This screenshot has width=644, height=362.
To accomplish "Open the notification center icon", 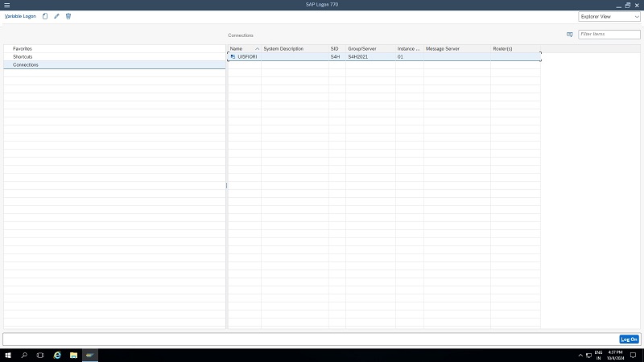I will click(x=633, y=356).
